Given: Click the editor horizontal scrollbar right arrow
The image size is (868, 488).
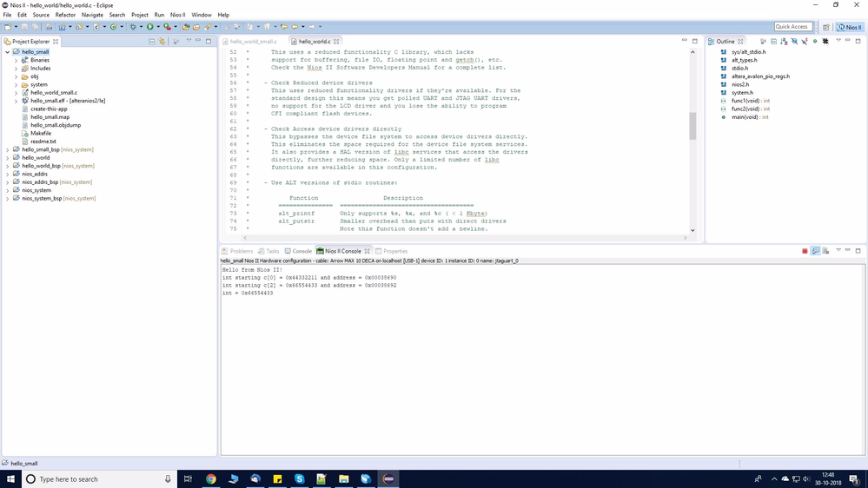Looking at the screenshot, I should [685, 238].
